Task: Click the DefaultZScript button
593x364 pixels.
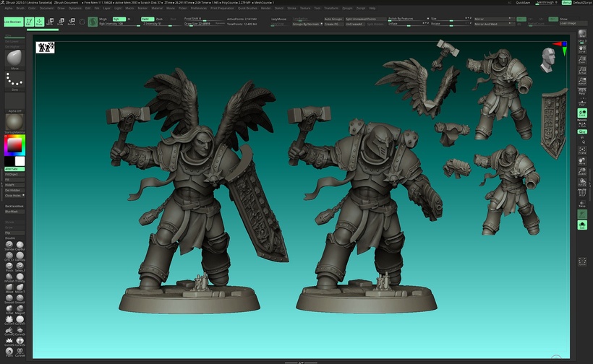Action: 582,3
